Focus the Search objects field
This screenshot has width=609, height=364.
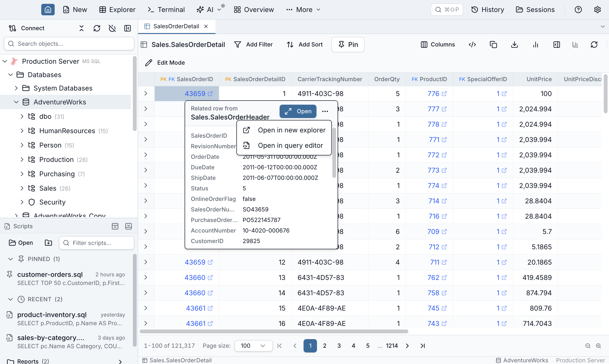tap(69, 44)
